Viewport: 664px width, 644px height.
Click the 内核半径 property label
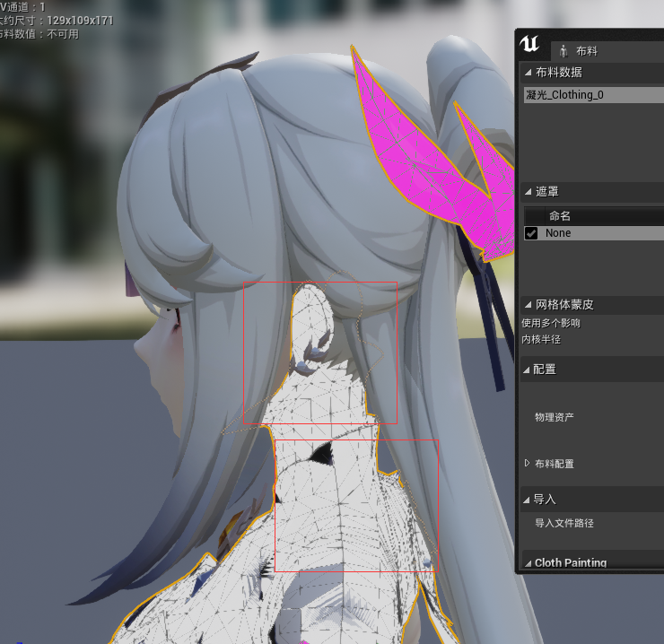[541, 340]
